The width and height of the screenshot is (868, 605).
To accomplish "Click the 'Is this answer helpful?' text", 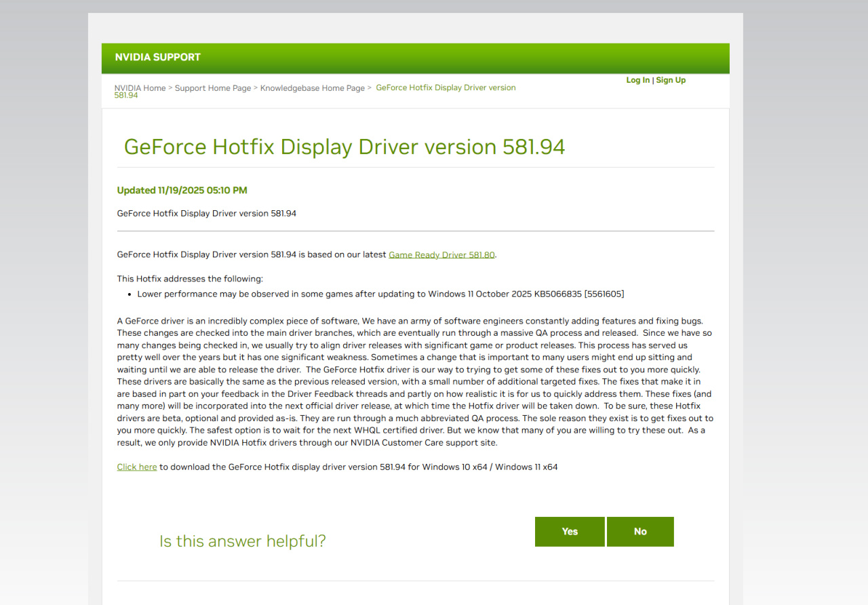I will point(243,541).
